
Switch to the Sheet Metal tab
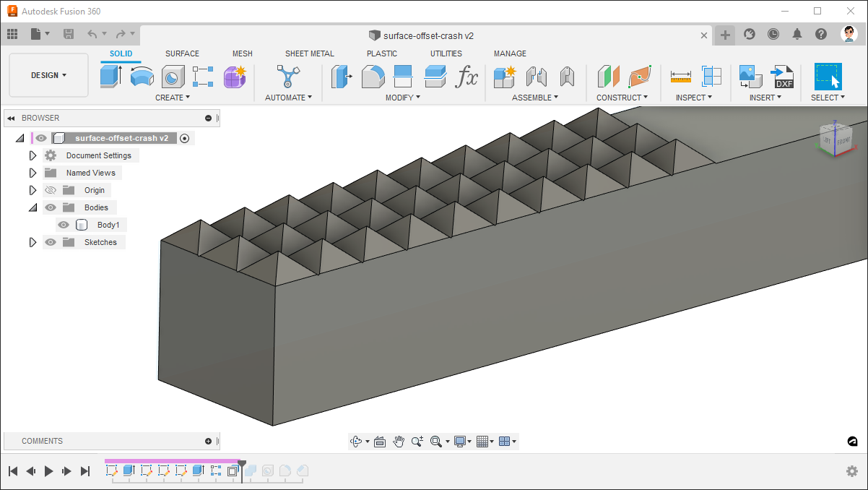[x=310, y=53]
